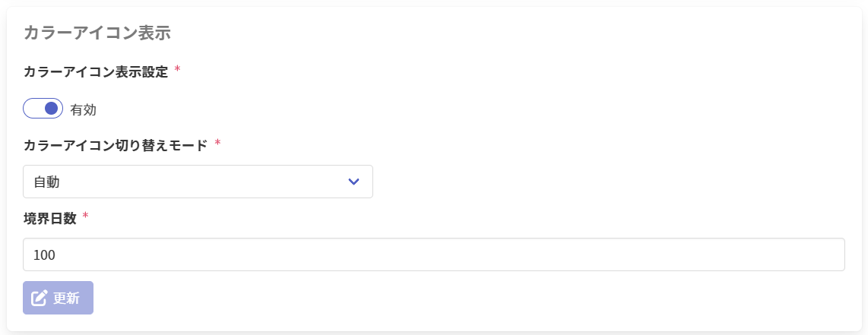
Task: Click the カラーアイコン表示 section heading
Action: [x=97, y=32]
